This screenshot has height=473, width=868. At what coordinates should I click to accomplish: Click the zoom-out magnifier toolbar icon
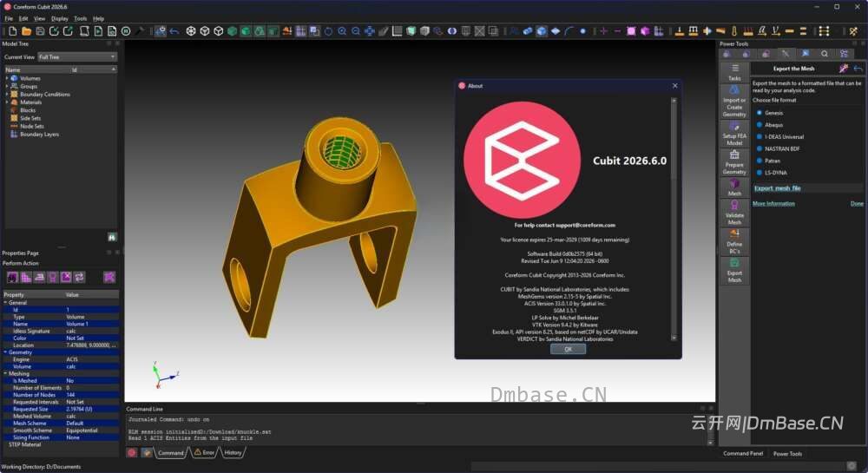click(356, 31)
